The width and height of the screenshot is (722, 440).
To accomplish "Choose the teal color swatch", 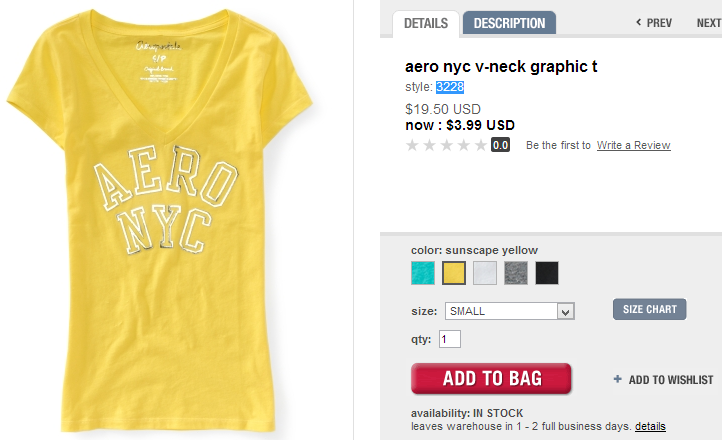I will point(423,273).
